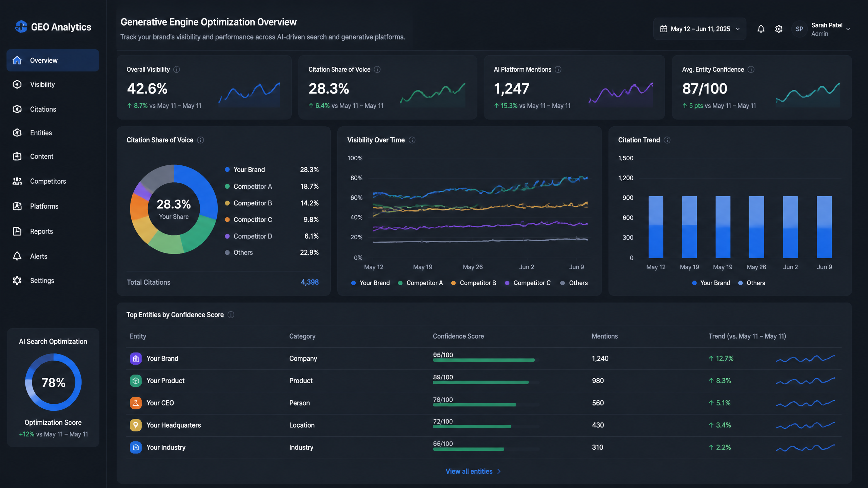The width and height of the screenshot is (868, 488).
Task: Click the GEO Analytics logo icon
Action: click(x=21, y=27)
